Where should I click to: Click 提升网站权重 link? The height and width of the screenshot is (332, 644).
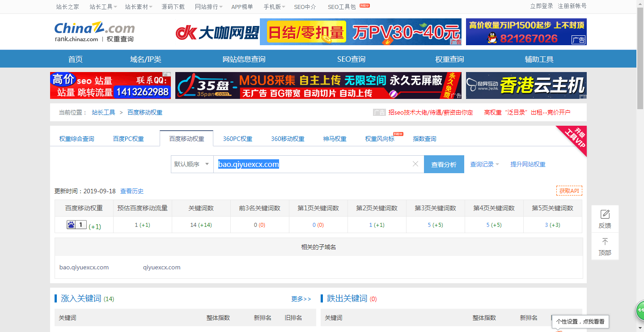pos(528,164)
